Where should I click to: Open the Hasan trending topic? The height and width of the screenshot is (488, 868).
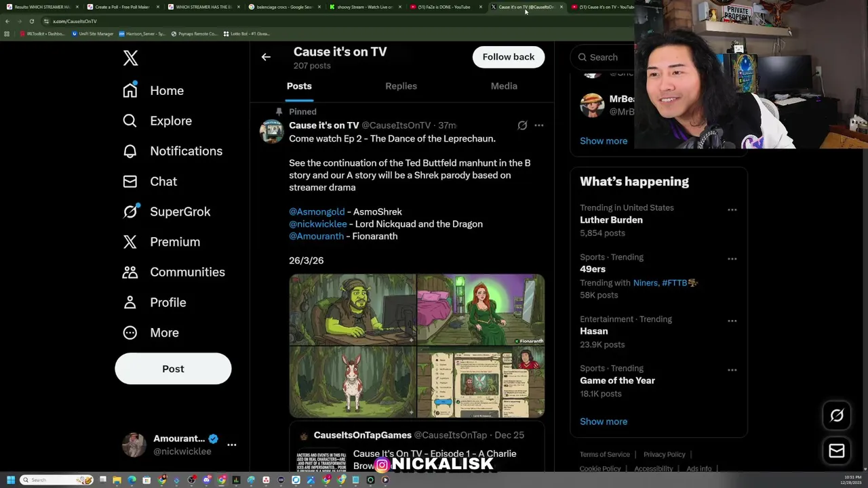(x=594, y=331)
